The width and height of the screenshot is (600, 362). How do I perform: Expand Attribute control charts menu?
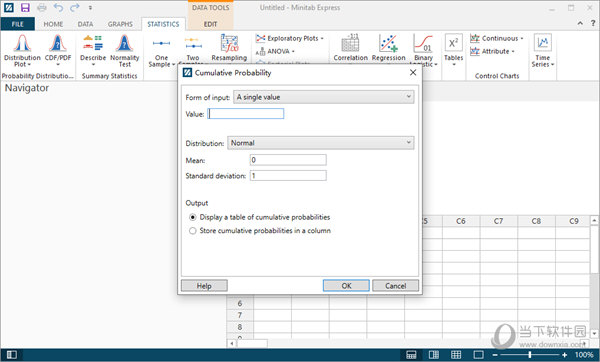[492, 51]
